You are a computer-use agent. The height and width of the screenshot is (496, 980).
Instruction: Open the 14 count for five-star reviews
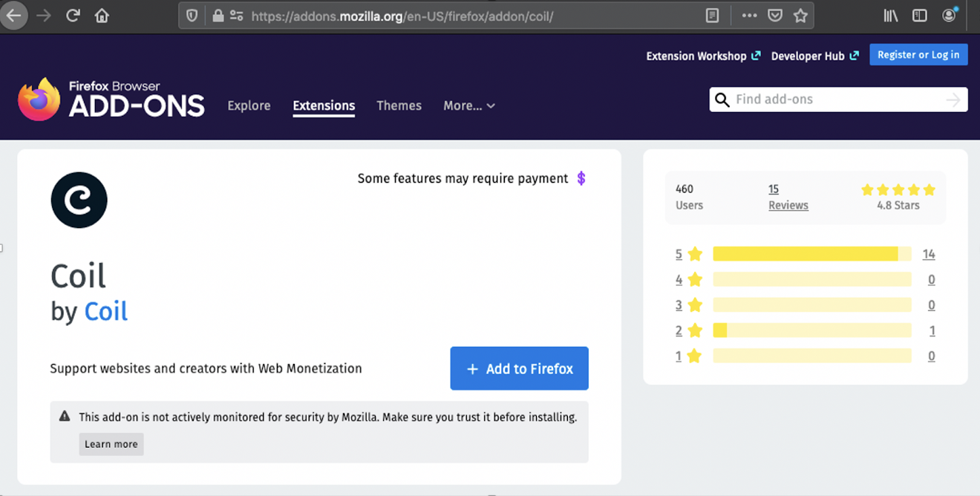coord(929,254)
